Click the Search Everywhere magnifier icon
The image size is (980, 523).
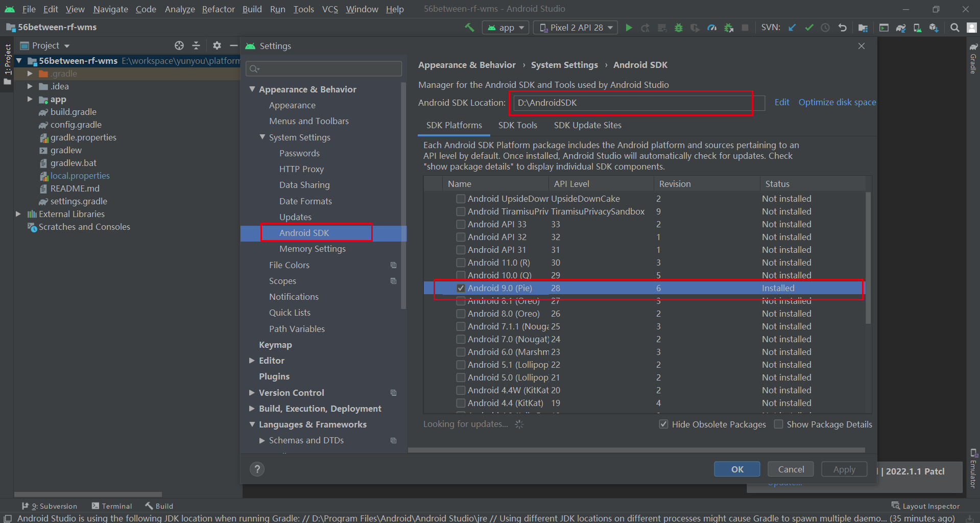pos(954,28)
